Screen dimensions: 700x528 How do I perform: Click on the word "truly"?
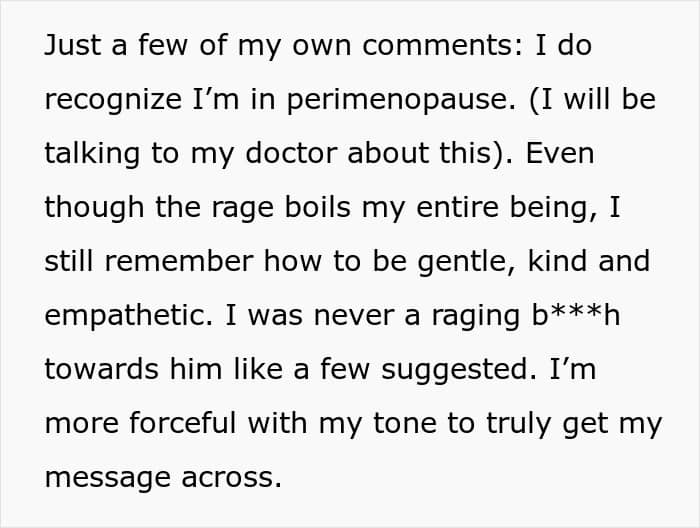[518, 424]
